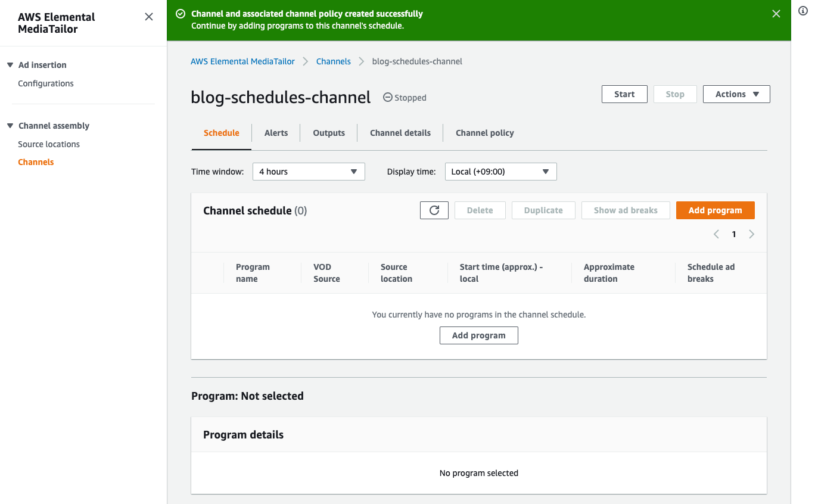Refresh the channel schedule list

coord(434,210)
